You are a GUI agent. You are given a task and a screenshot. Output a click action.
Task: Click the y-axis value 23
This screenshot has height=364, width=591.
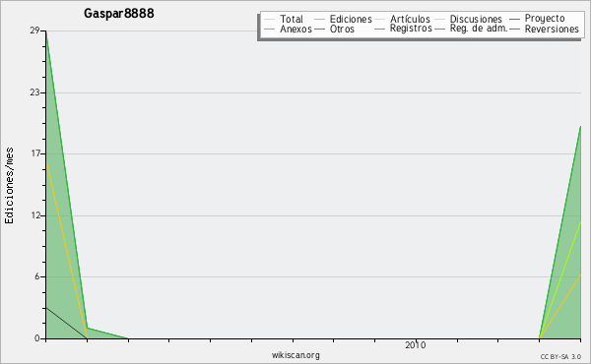pyautogui.click(x=35, y=92)
